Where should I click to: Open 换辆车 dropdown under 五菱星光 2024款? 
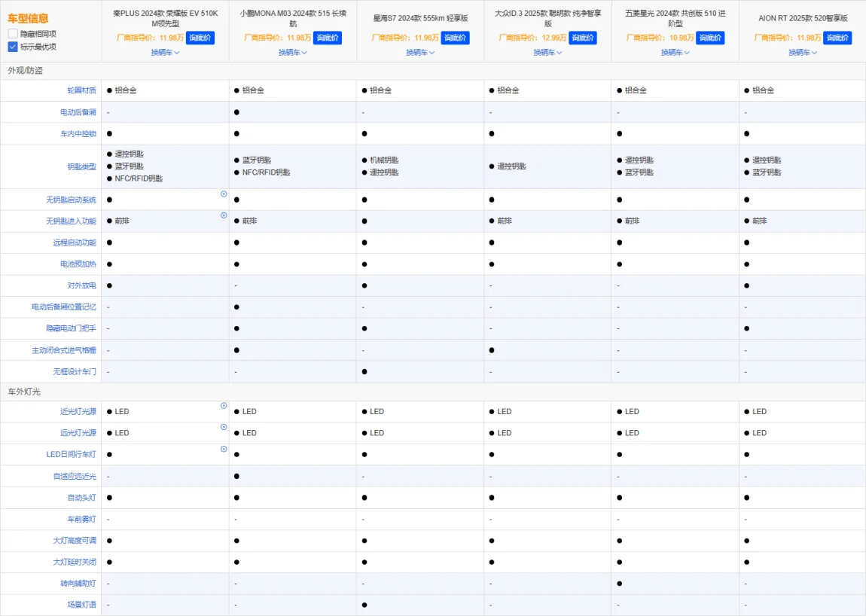point(675,53)
